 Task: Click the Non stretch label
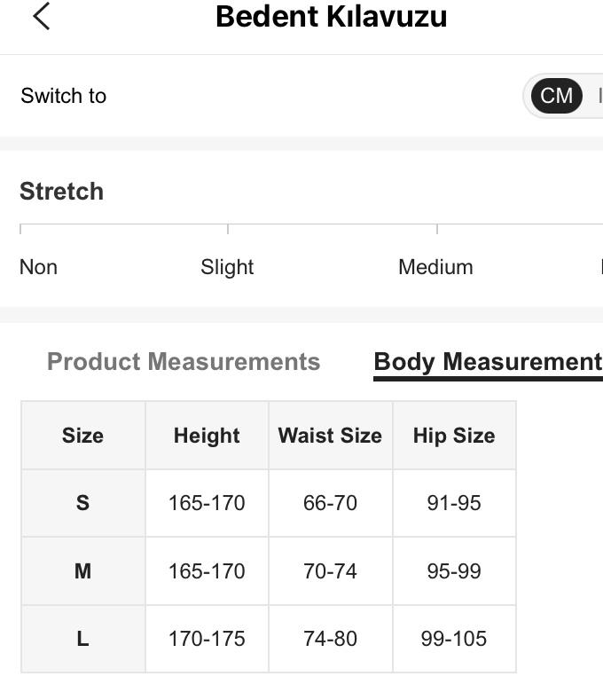[38, 267]
